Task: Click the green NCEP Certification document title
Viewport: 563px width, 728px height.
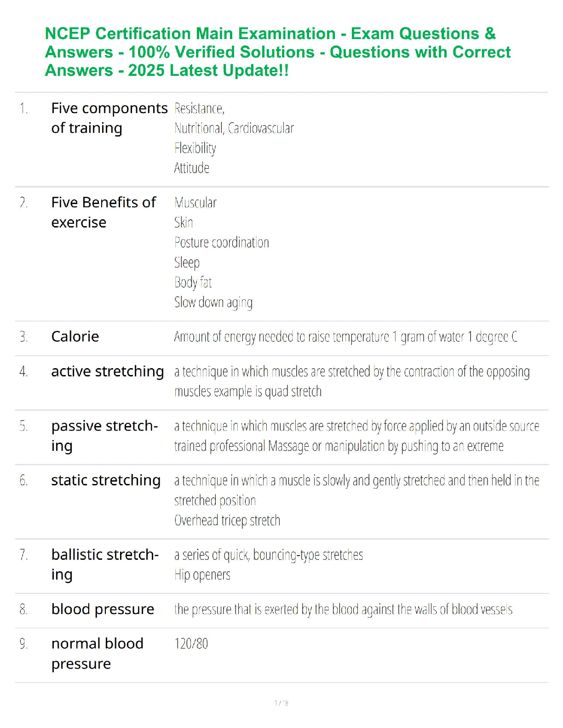Action: tap(277, 52)
